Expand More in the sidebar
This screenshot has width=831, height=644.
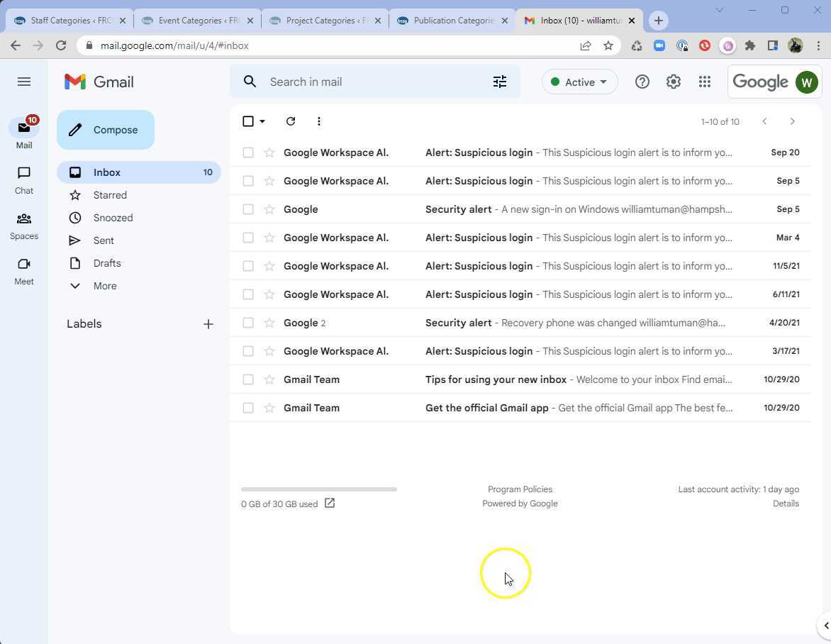pyautogui.click(x=104, y=286)
